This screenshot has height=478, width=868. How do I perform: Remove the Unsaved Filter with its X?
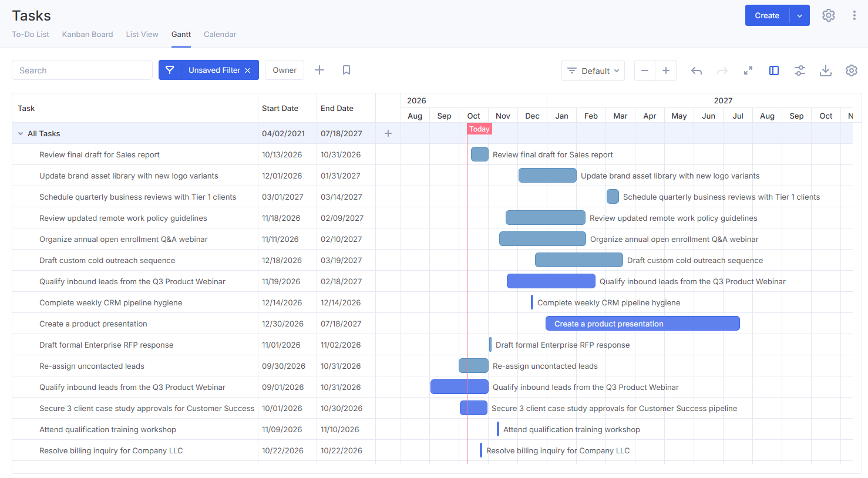pyautogui.click(x=248, y=70)
